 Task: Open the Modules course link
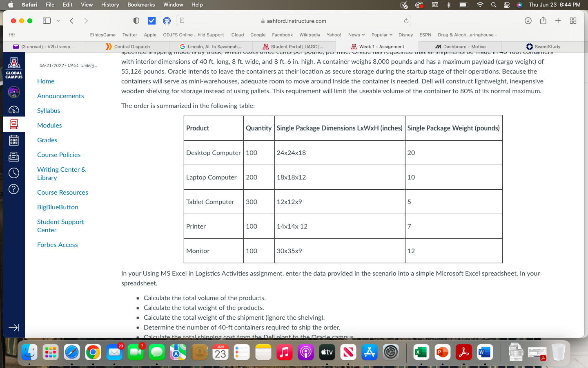pos(49,125)
